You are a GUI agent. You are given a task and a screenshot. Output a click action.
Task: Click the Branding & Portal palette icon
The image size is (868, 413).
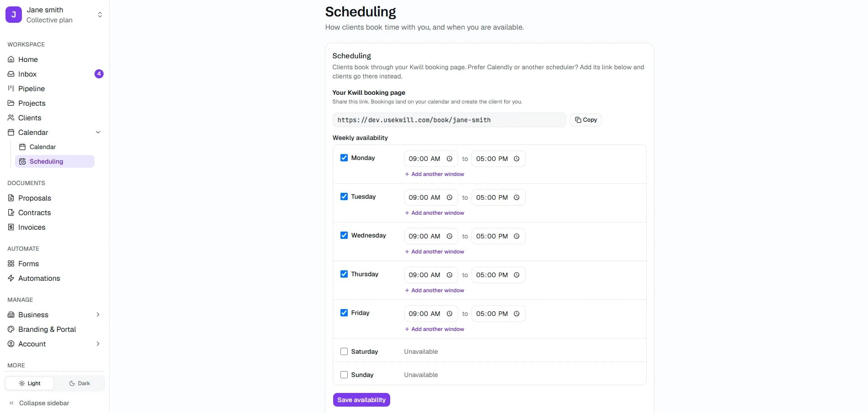pyautogui.click(x=11, y=329)
